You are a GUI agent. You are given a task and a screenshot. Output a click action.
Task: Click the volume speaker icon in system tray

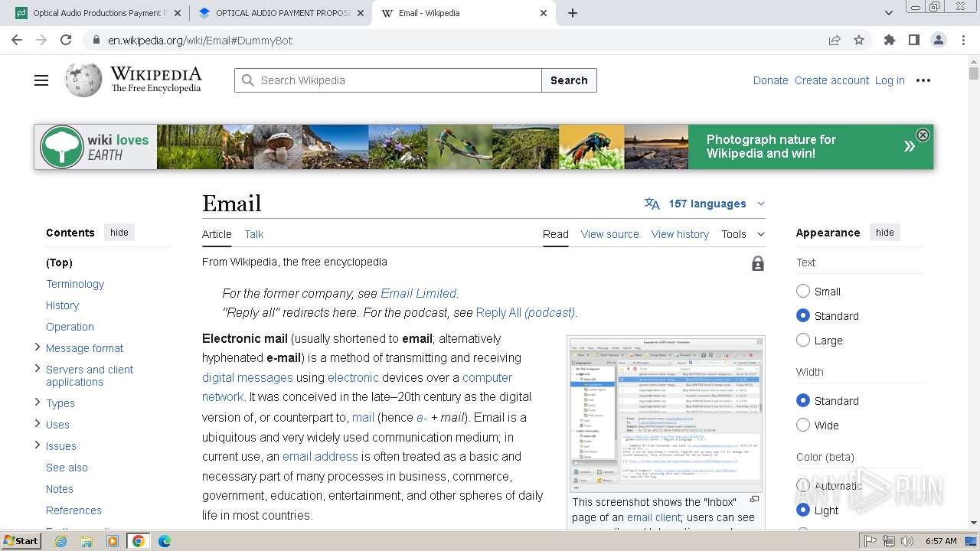click(x=907, y=541)
